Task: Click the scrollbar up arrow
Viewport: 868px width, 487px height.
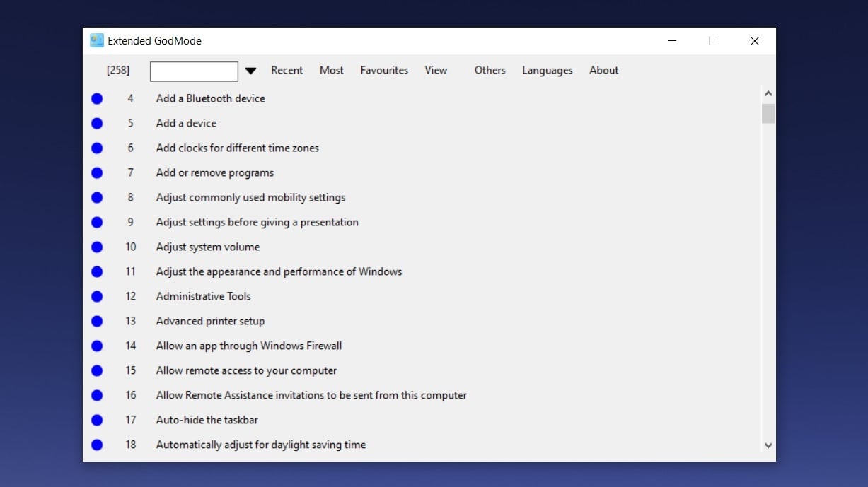Action: point(768,93)
